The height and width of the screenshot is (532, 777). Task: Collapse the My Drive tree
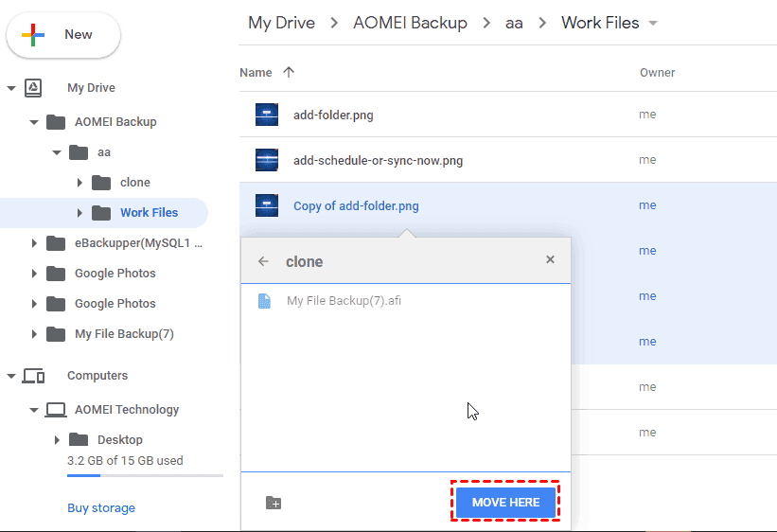tap(11, 88)
